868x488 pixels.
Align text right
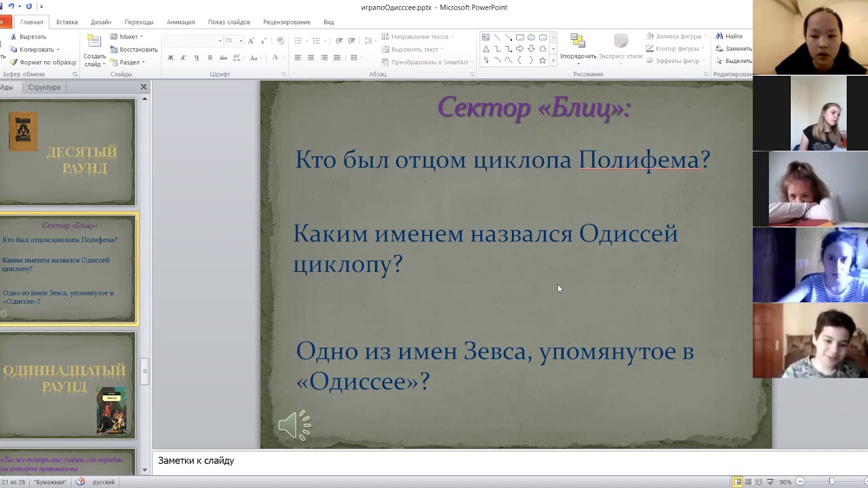[x=324, y=58]
